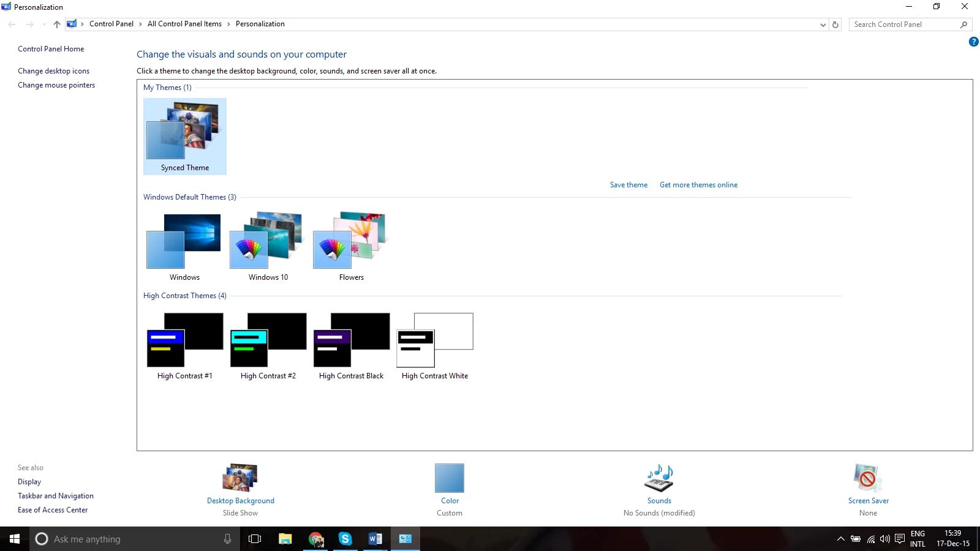The width and height of the screenshot is (980, 551).
Task: Select High Contrast #2 theme
Action: (x=268, y=347)
